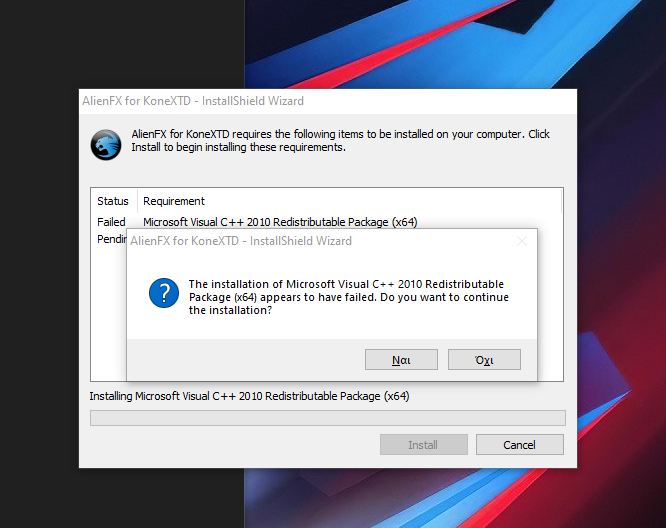Viewport: 666px width, 528px height.
Task: Click the 'Installing Microsoft Visual C++' status text
Action: point(249,396)
